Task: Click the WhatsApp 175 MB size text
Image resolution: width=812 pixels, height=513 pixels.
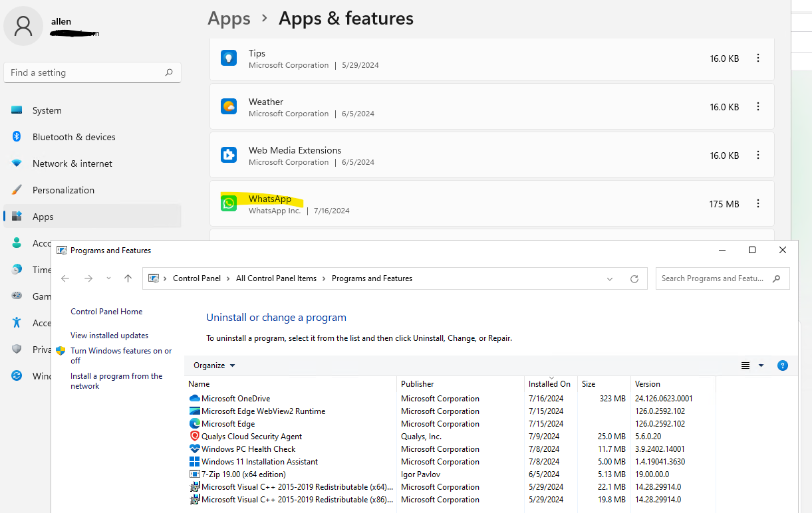Action: click(x=724, y=204)
